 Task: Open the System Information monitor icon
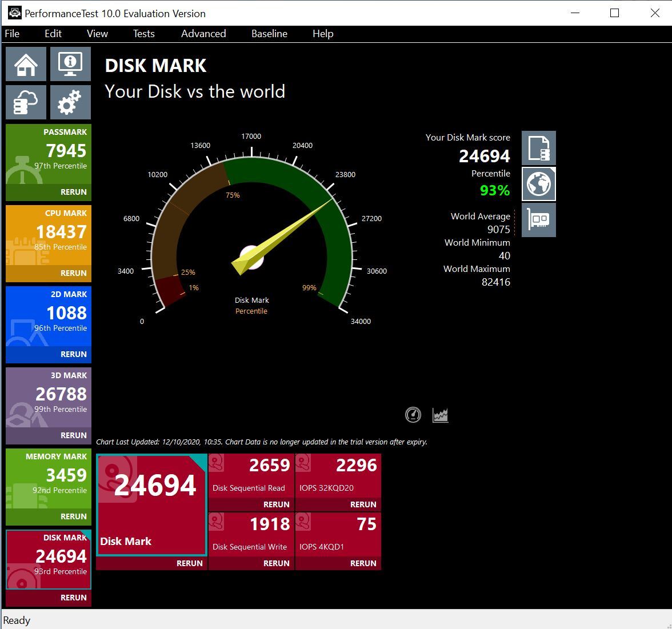coord(70,64)
